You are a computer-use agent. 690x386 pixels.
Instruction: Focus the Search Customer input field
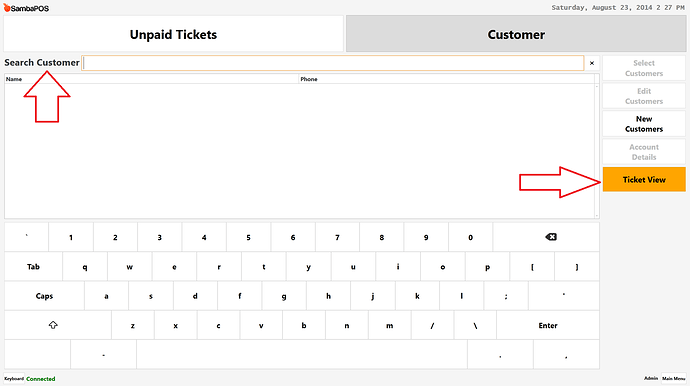(x=333, y=63)
